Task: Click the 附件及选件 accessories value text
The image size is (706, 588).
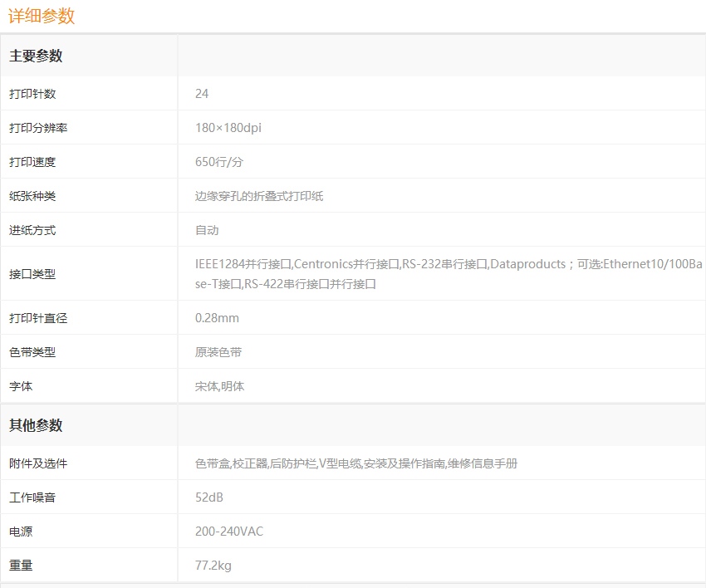Action: (x=355, y=463)
